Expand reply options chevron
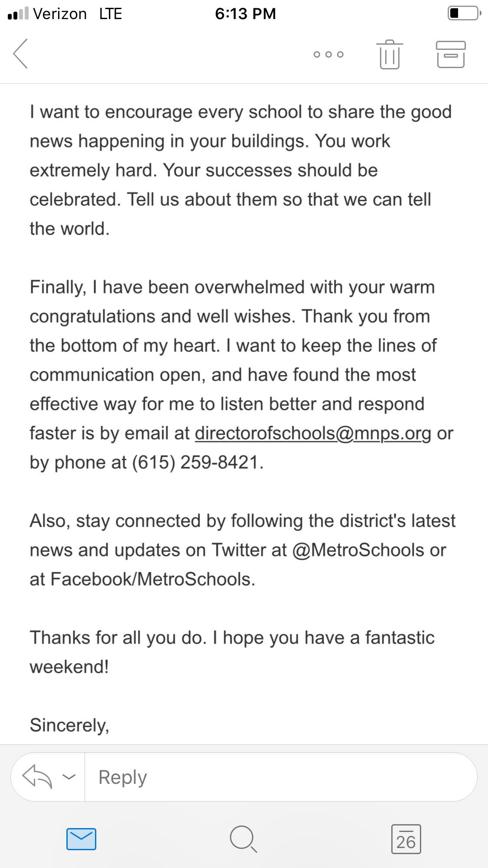Image resolution: width=488 pixels, height=868 pixels. click(69, 776)
